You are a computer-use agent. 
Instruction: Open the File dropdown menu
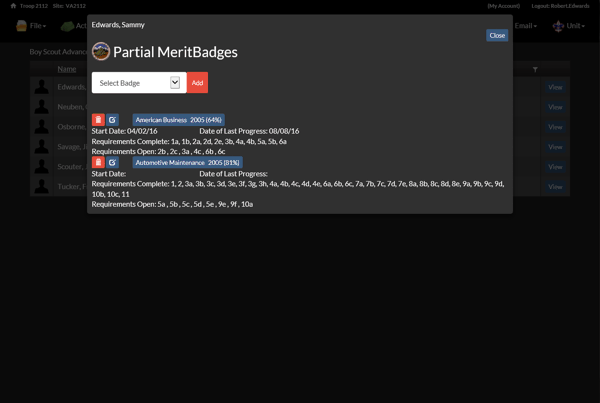pos(38,26)
